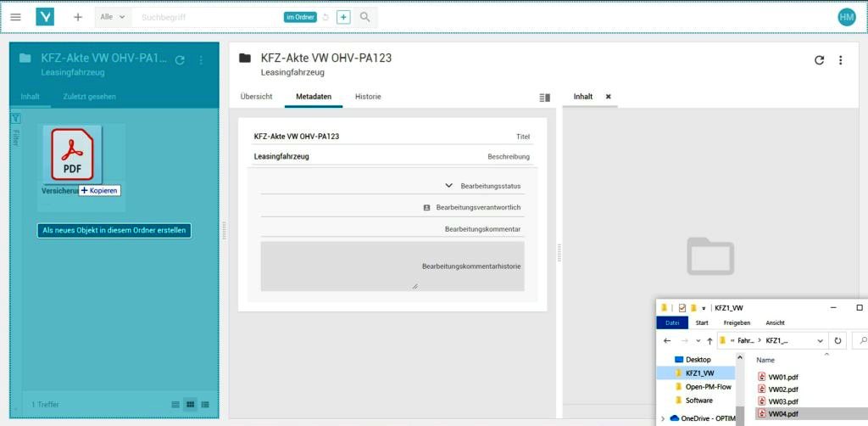Click Explorer Datei ribbon tab
This screenshot has width=868, height=426.
672,322
